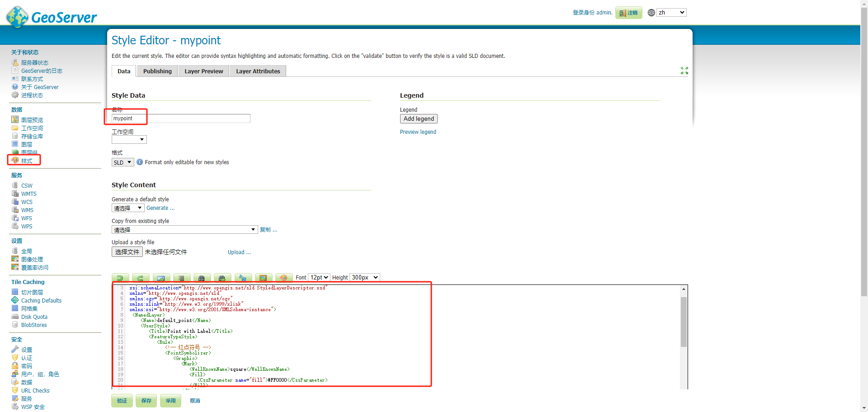Click the auto-format (reindent) toolbar icon

pyautogui.click(x=181, y=278)
